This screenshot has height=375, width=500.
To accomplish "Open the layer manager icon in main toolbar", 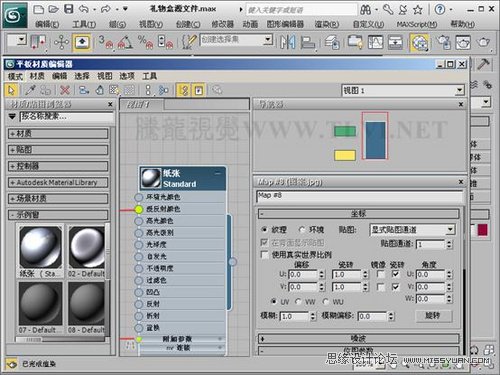I will (332, 42).
